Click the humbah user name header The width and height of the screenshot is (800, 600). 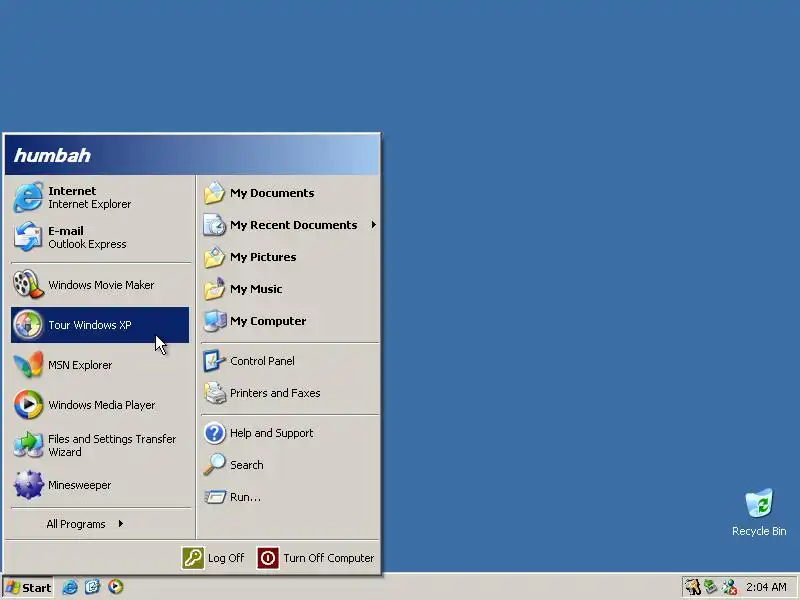click(x=52, y=155)
